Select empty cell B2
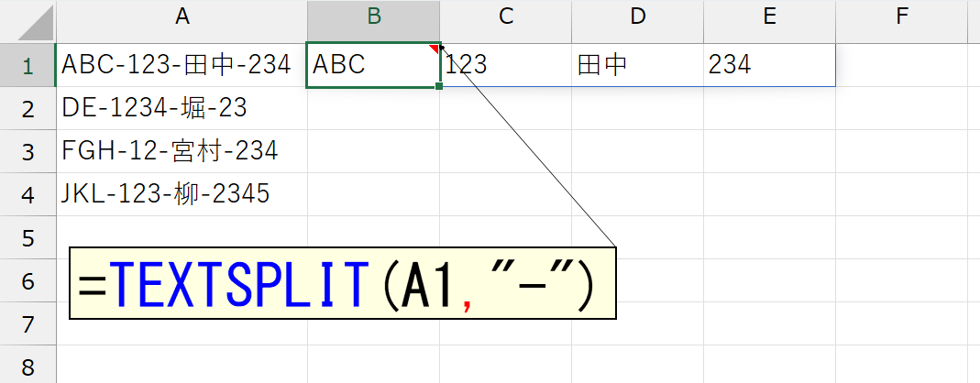Screen dimensions: 980x383 click(x=373, y=108)
